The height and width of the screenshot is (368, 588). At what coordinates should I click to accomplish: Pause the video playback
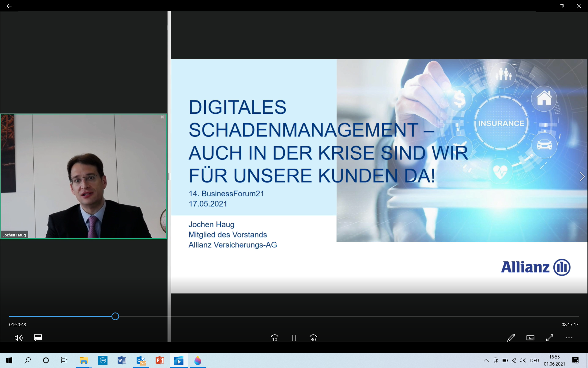coord(294,338)
